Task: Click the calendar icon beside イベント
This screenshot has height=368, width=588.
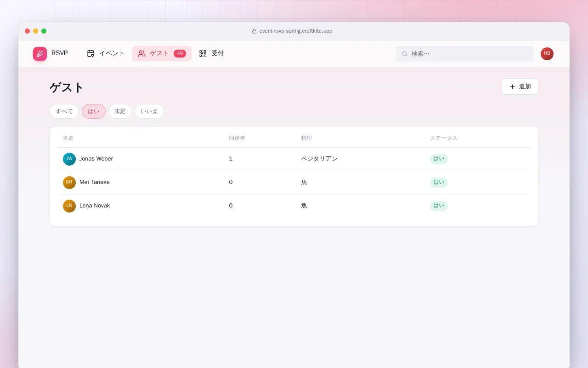Action: coord(90,53)
